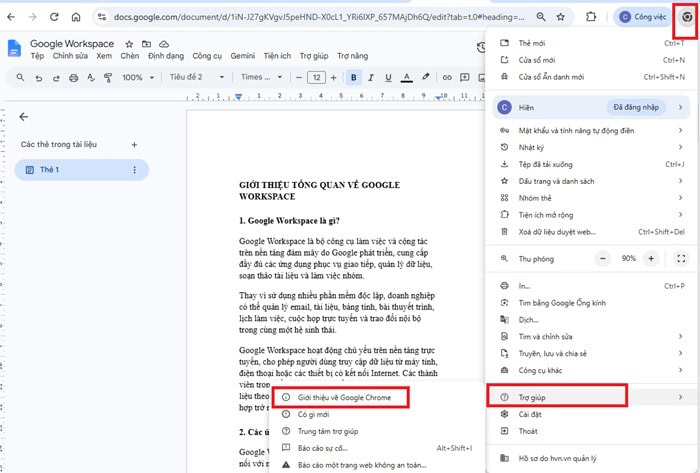Viewport: 700px width, 473px height.
Task: Open text color picker letter A
Action: coord(406,78)
